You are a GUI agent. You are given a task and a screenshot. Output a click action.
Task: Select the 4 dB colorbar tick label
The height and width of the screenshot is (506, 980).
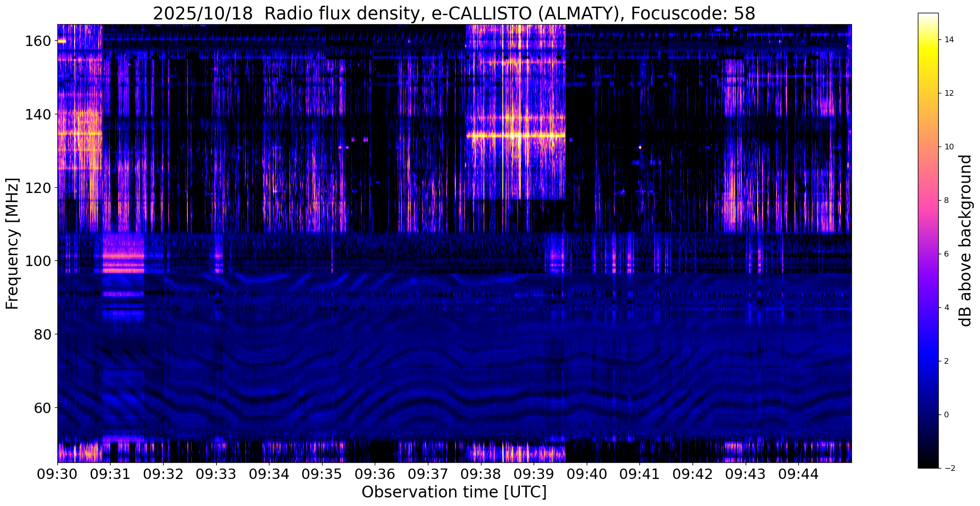pyautogui.click(x=946, y=308)
